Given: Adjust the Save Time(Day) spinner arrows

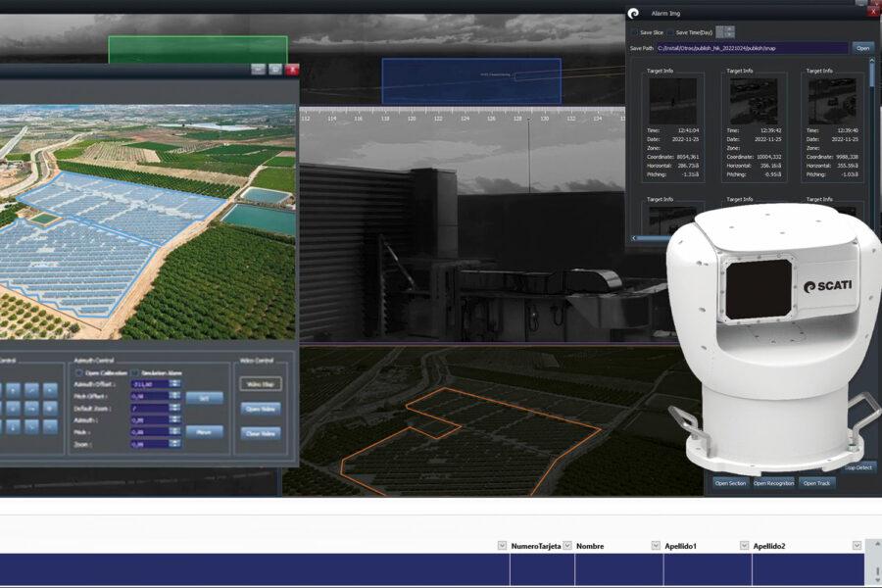Looking at the screenshot, I should coord(729,31).
